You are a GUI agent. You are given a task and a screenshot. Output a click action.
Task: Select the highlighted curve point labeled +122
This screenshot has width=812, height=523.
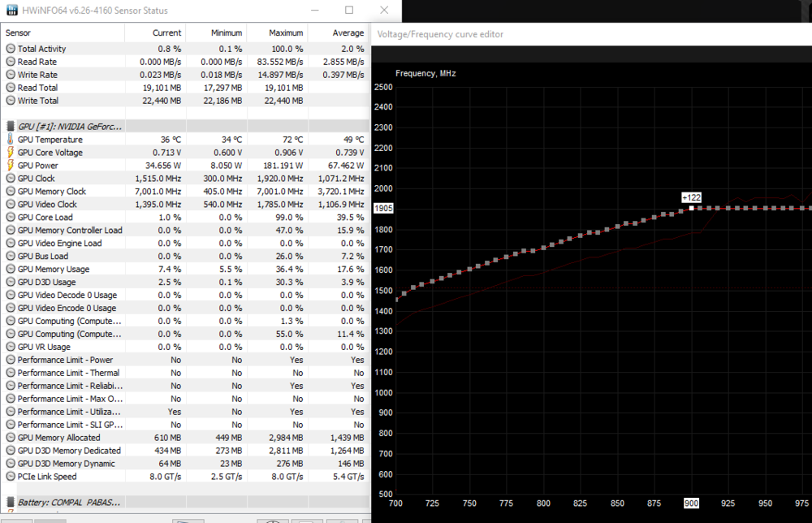[x=692, y=208]
